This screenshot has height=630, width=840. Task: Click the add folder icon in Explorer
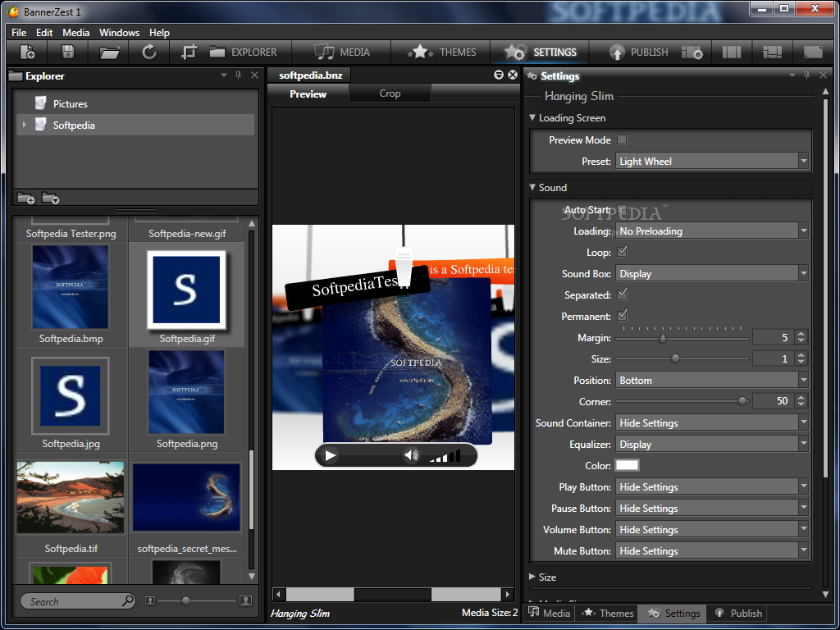point(25,199)
